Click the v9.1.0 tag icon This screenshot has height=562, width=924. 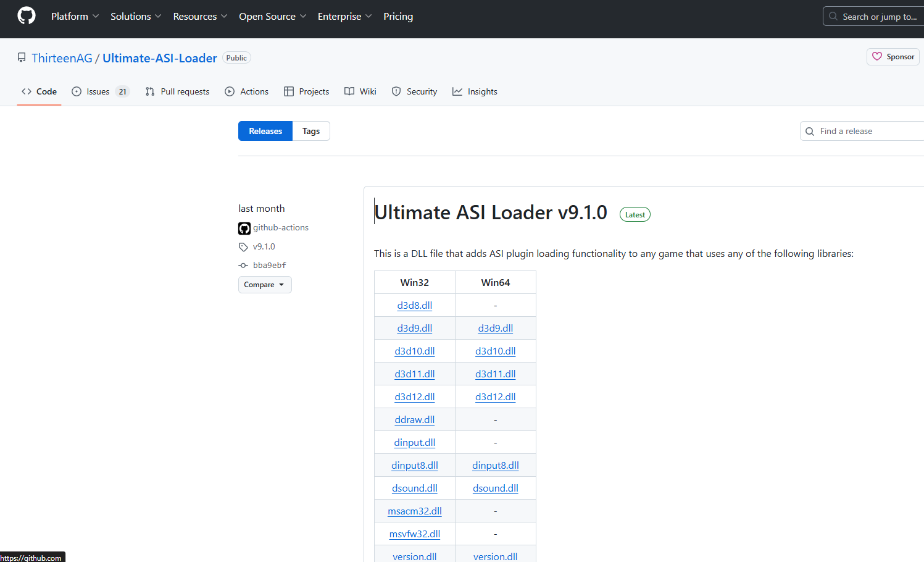coord(243,247)
